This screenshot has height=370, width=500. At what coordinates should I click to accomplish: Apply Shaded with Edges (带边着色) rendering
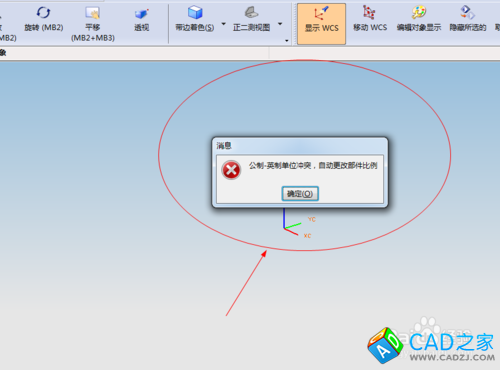tap(195, 19)
